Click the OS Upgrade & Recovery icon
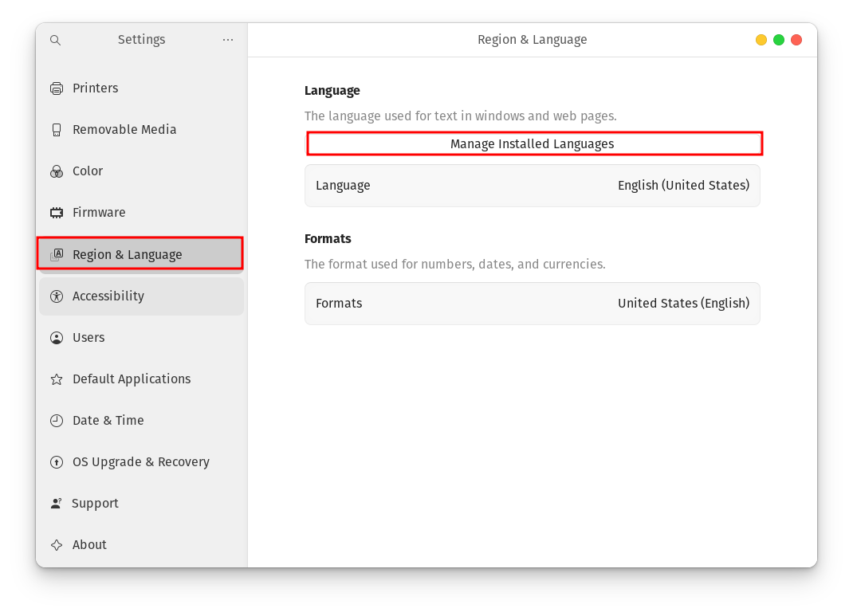 point(57,462)
